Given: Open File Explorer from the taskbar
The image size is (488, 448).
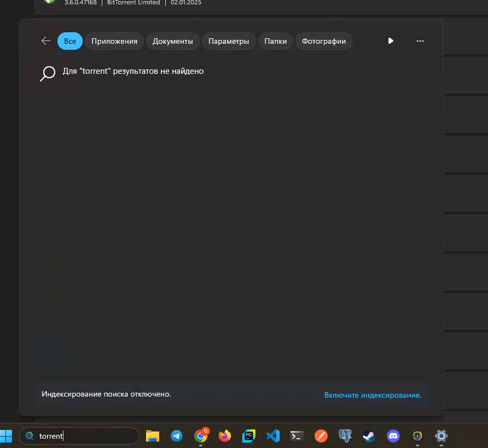Looking at the screenshot, I should 153,436.
